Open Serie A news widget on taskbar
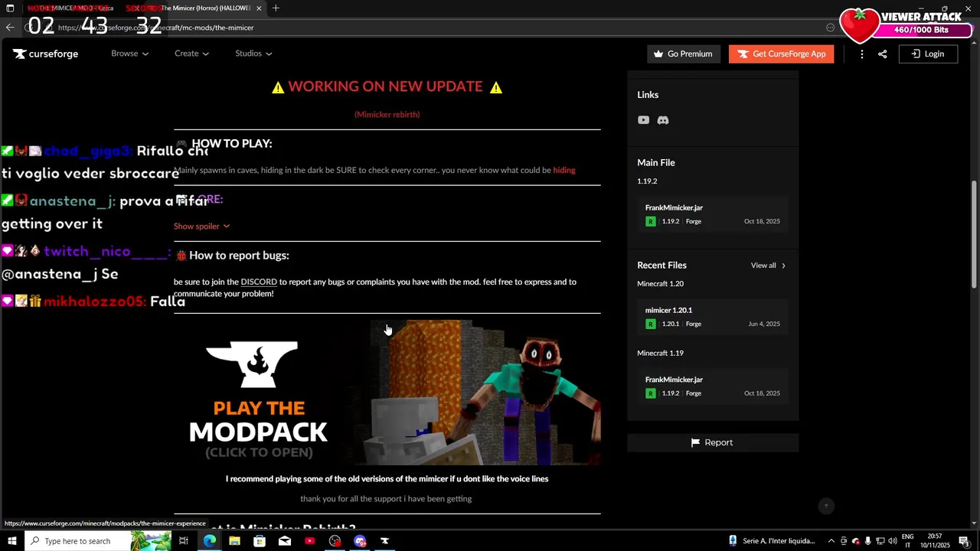The height and width of the screenshot is (551, 980). coord(771,541)
